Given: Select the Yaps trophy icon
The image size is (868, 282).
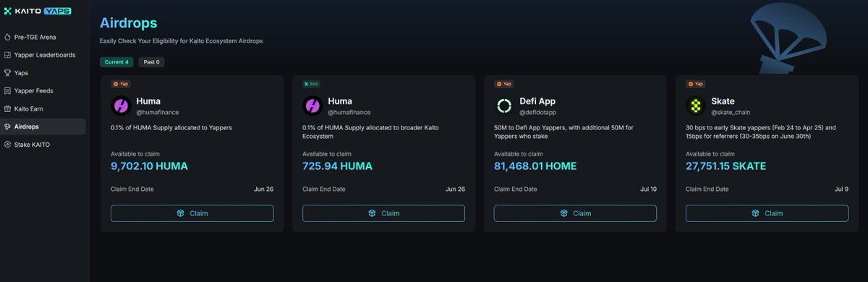Looking at the screenshot, I should point(7,73).
